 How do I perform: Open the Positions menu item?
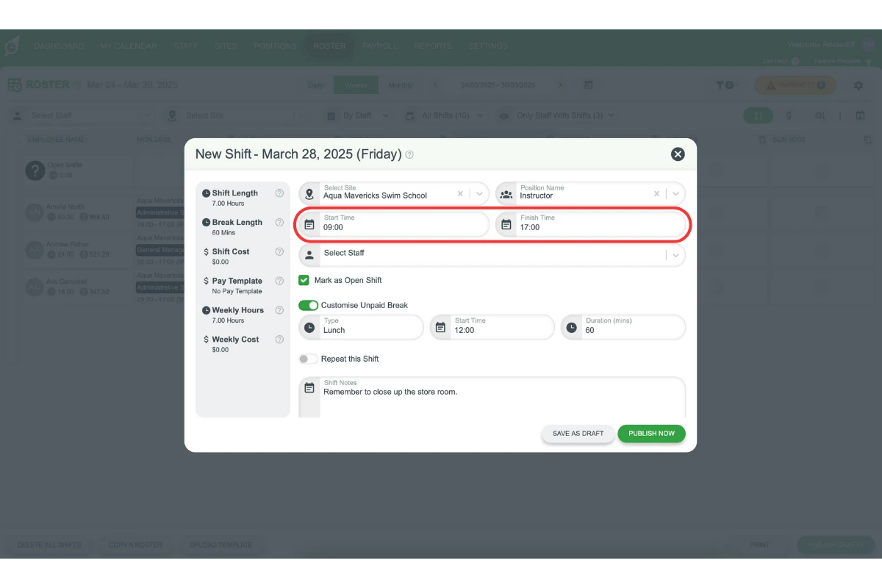(275, 46)
